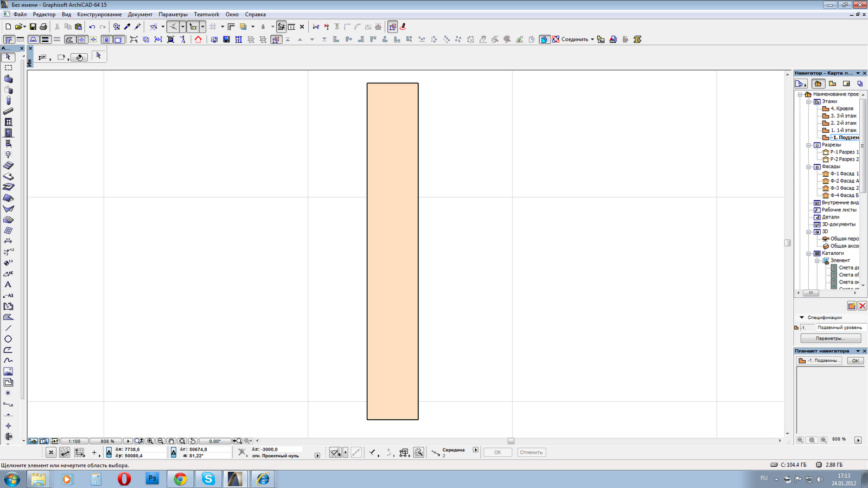Select the syringe Inject Parameters icon
The height and width of the screenshot is (488, 868).
tap(137, 27)
